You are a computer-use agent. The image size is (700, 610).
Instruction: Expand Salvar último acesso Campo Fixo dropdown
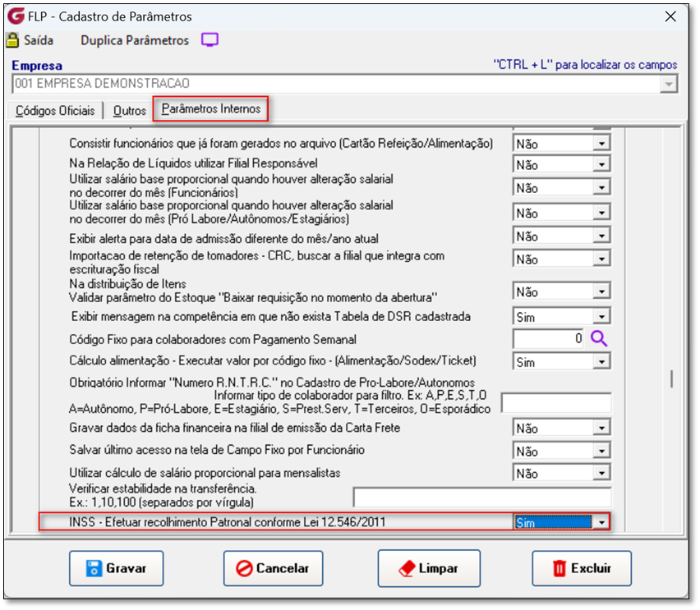pyautogui.click(x=601, y=452)
